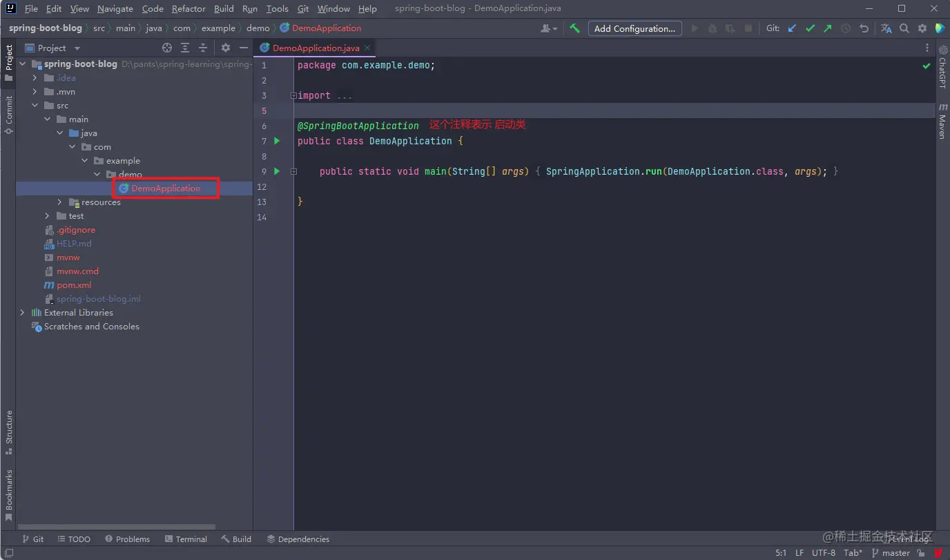
Task: Hide the Project panel with minus icon
Action: click(243, 48)
